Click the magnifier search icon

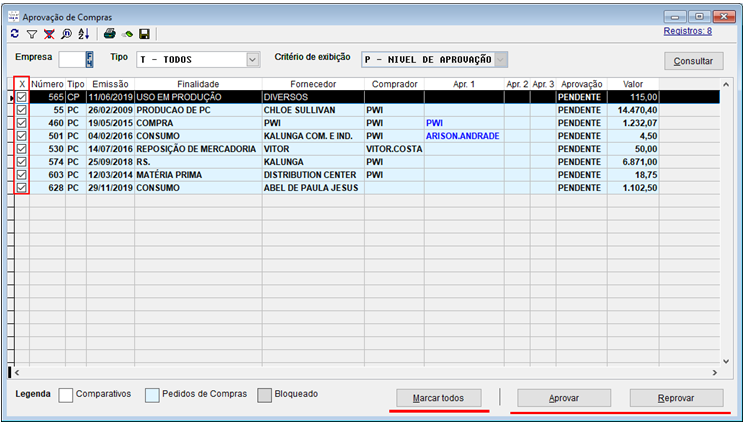[x=65, y=34]
